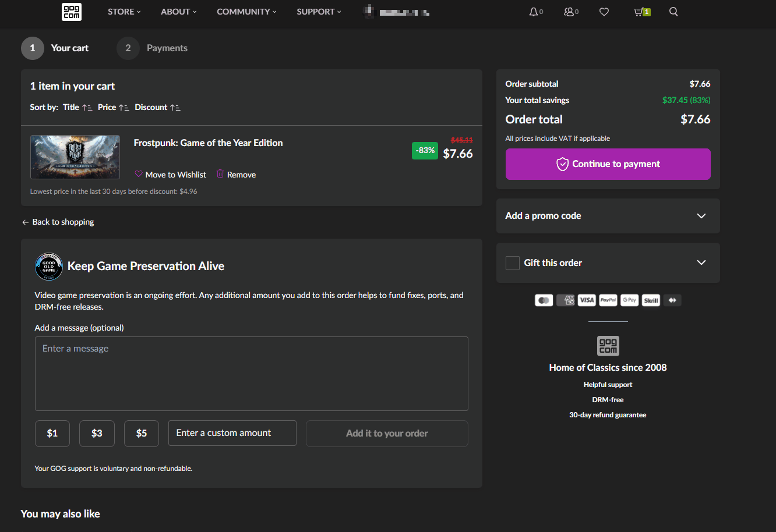Check the Gift this order checkbox

pyautogui.click(x=513, y=263)
